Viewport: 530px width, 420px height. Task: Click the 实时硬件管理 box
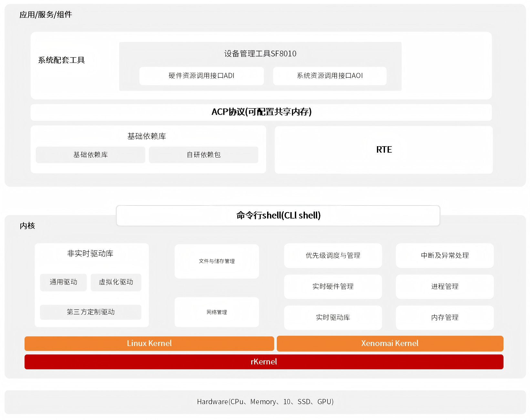point(333,286)
